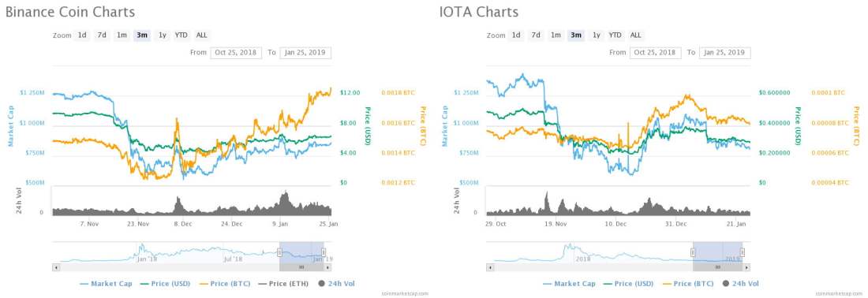This screenshot has width=868, height=298.
Task: Select 7d zoom on Binance Coin chart
Action: (x=102, y=35)
